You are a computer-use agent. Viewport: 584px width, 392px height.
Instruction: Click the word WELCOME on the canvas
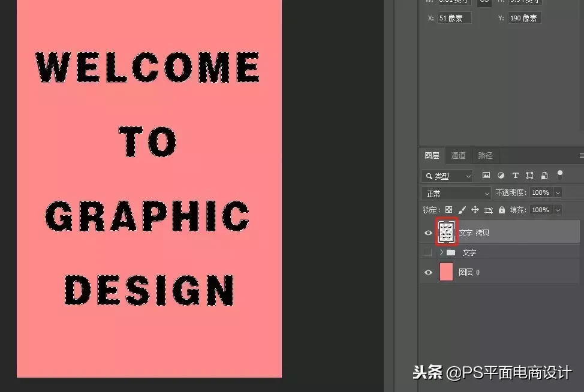pyautogui.click(x=147, y=67)
